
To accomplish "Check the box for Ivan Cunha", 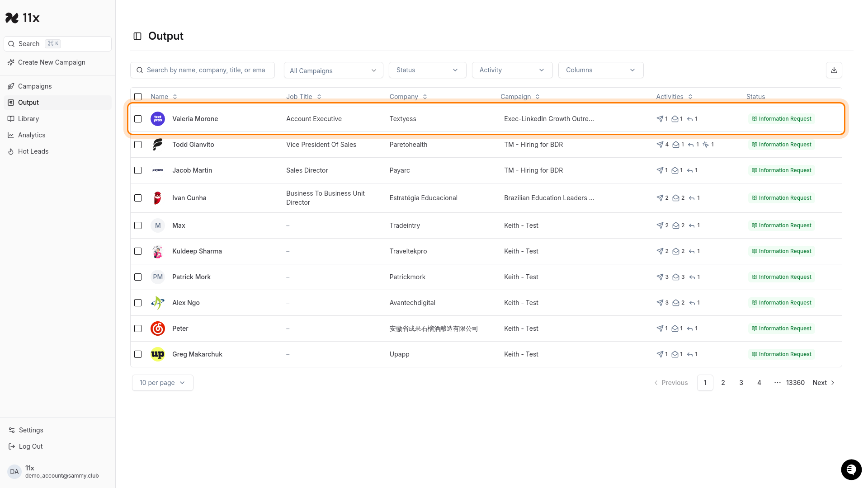I will click(138, 198).
